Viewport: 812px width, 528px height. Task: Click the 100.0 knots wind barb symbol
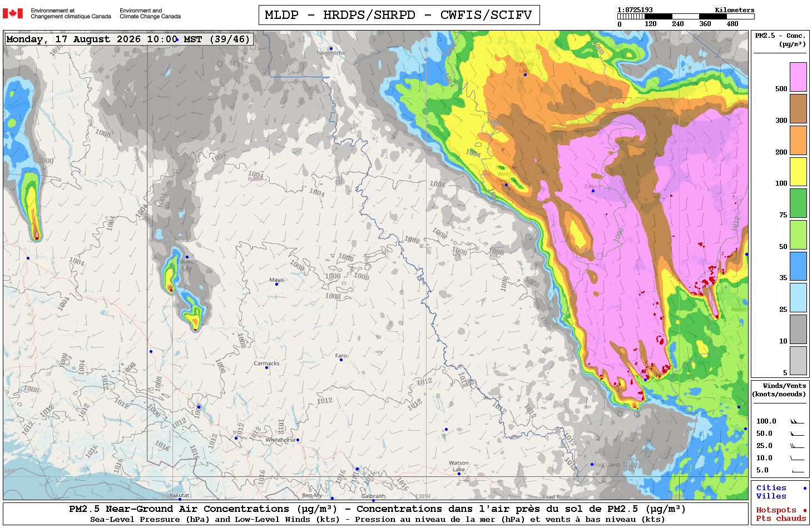point(798,421)
